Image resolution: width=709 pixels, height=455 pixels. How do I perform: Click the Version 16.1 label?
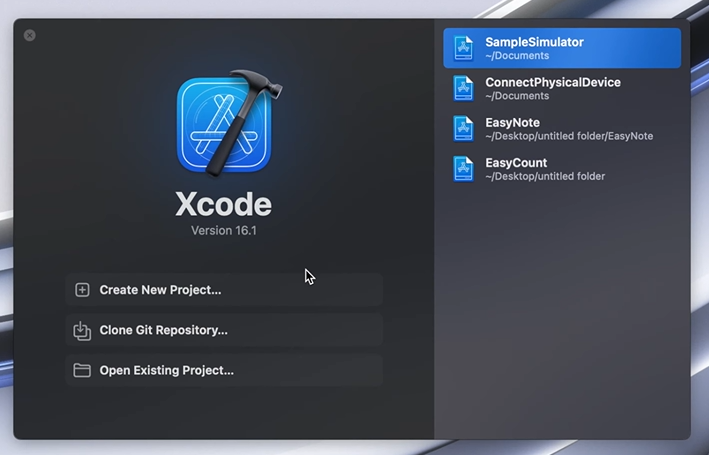pyautogui.click(x=224, y=231)
